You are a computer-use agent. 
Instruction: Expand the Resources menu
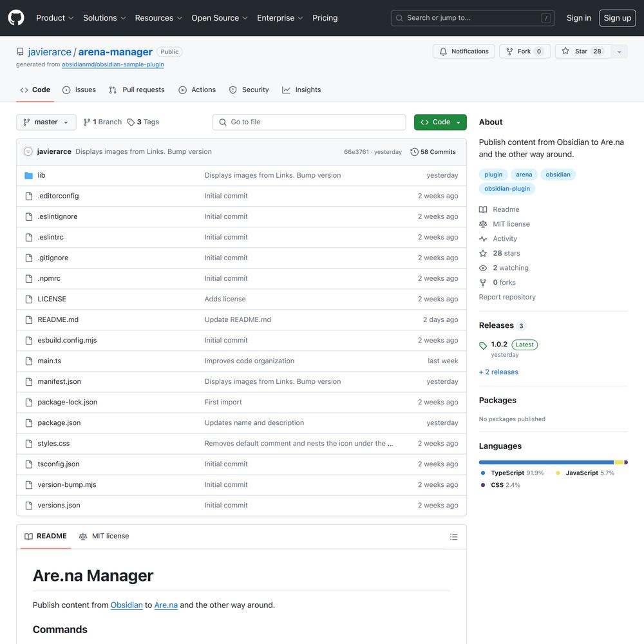(158, 18)
